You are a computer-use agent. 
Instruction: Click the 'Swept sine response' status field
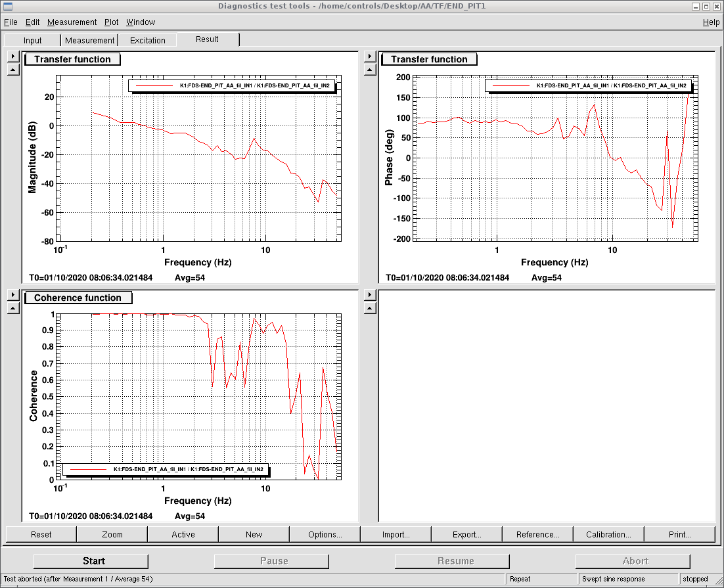coord(629,579)
